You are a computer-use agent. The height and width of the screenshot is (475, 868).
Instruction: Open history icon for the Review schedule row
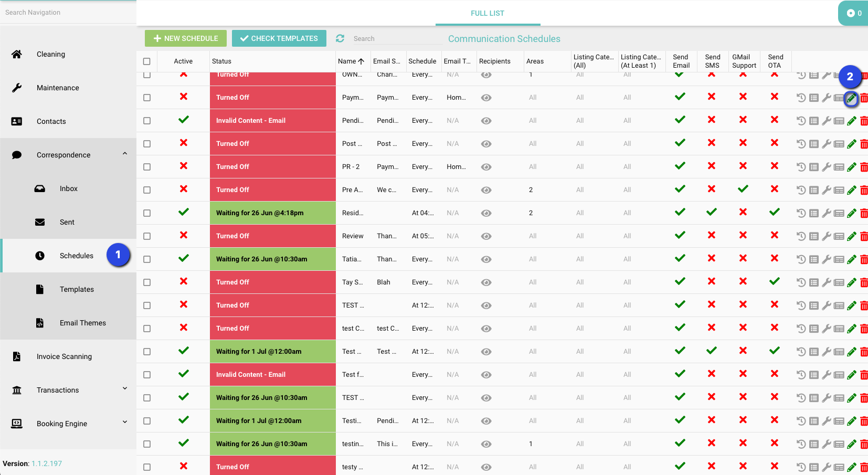[801, 236]
